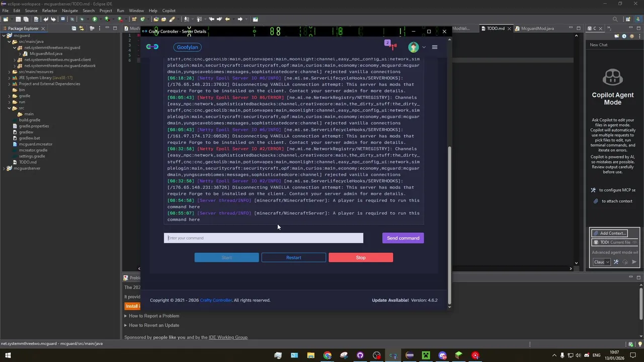644x362 pixels.
Task: Click Back navigation arrow in Eclipse toolbar
Action: (x=227, y=19)
